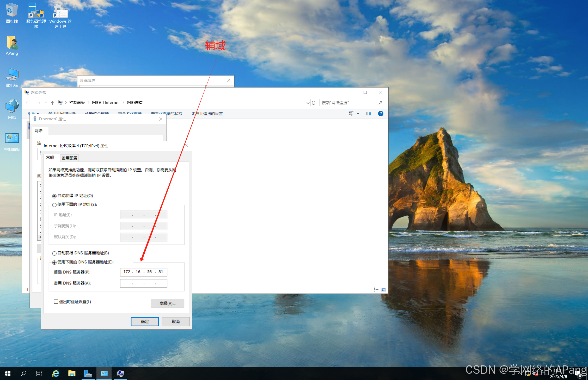588x380 pixels.
Task: Click the OK (确定) button
Action: coord(145,321)
